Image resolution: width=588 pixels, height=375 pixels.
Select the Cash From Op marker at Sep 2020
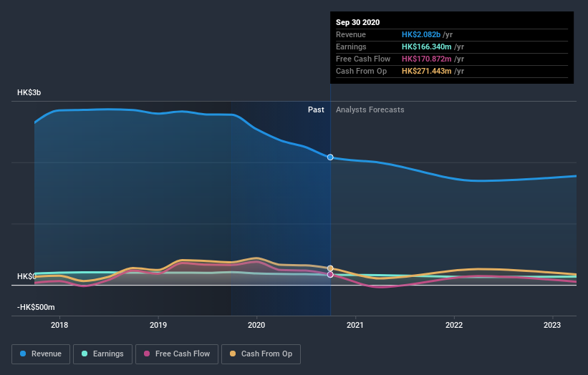click(330, 268)
